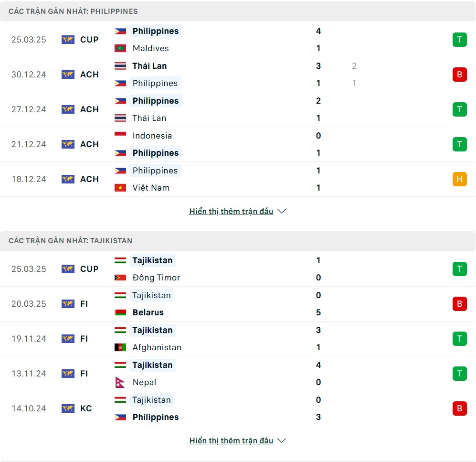Viewport: 476px width, 462px height.
Task: Click the Indonesia flag icon
Action: point(120,136)
